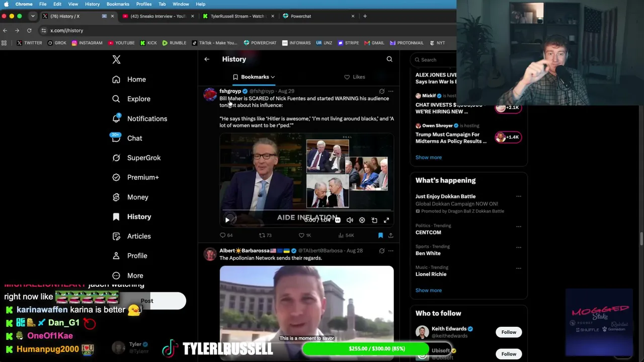
Task: Open more options on Albert Barbarossa post
Action: click(x=391, y=251)
